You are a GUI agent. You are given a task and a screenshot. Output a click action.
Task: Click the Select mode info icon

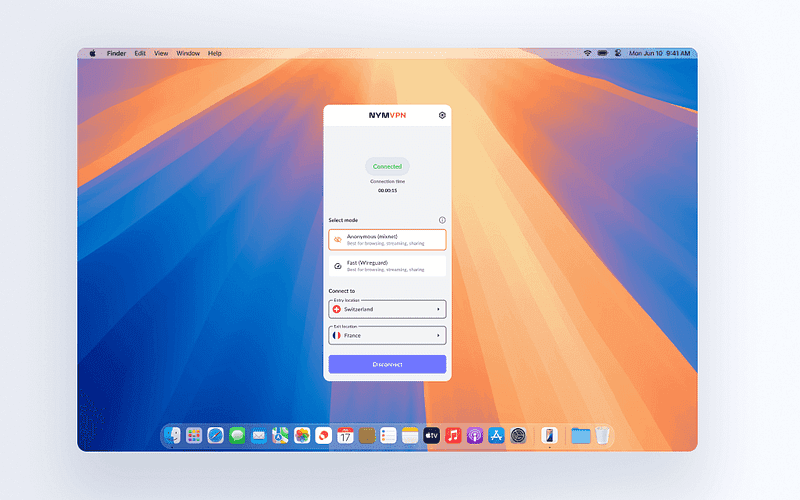pyautogui.click(x=442, y=220)
